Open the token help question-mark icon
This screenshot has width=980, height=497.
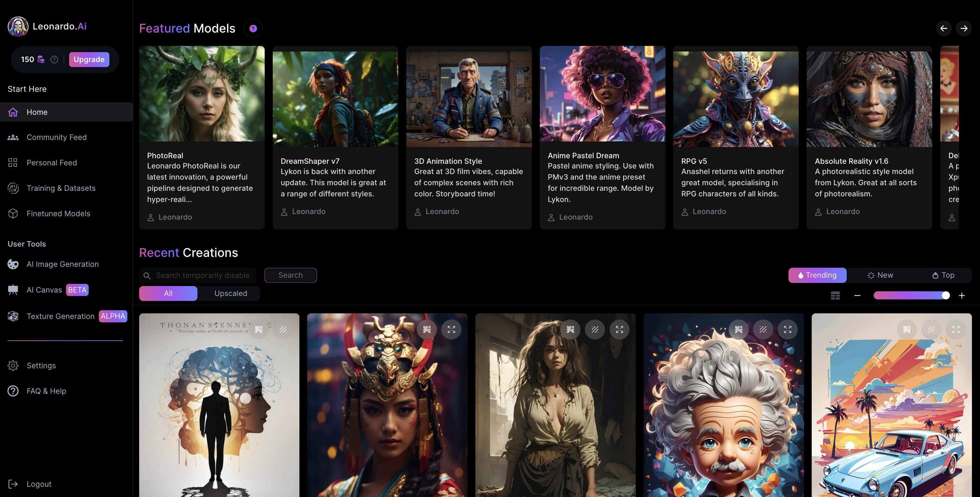[x=54, y=60]
